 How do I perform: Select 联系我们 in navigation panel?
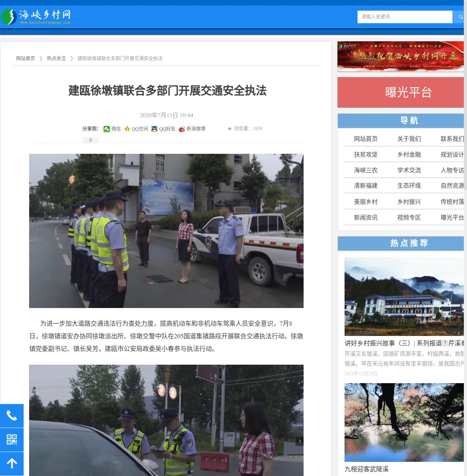pyautogui.click(x=452, y=139)
